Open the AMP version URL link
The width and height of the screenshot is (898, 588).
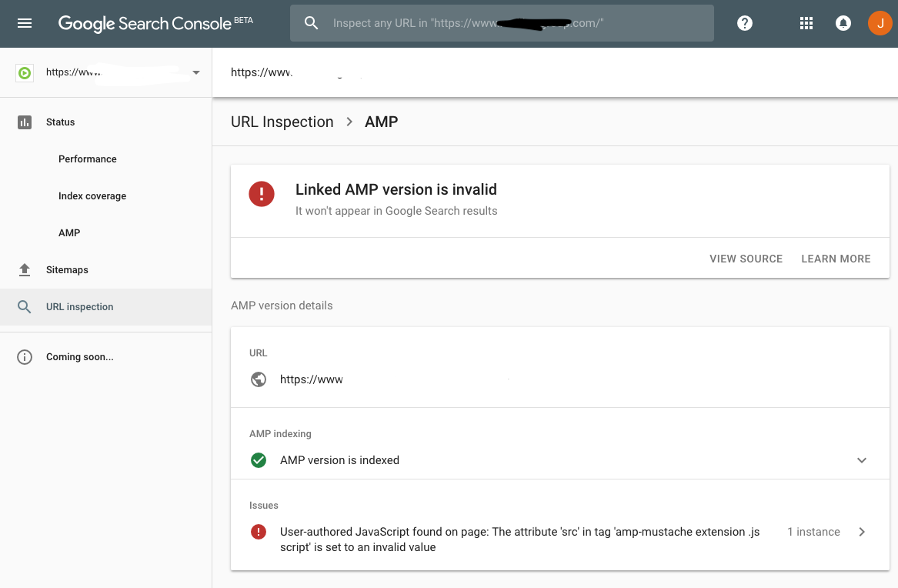[x=311, y=379]
